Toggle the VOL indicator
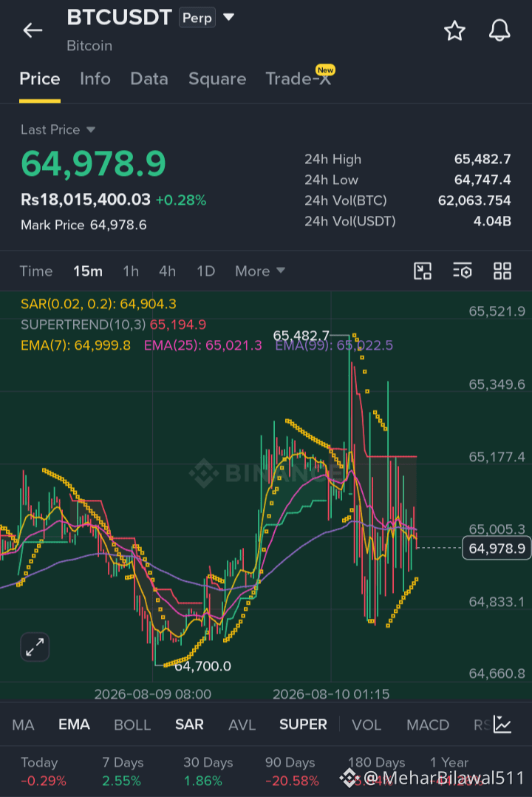 [x=366, y=725]
